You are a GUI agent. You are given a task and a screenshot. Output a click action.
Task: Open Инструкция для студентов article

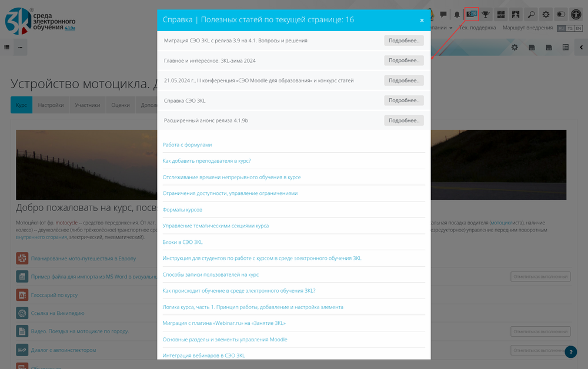pos(262,258)
